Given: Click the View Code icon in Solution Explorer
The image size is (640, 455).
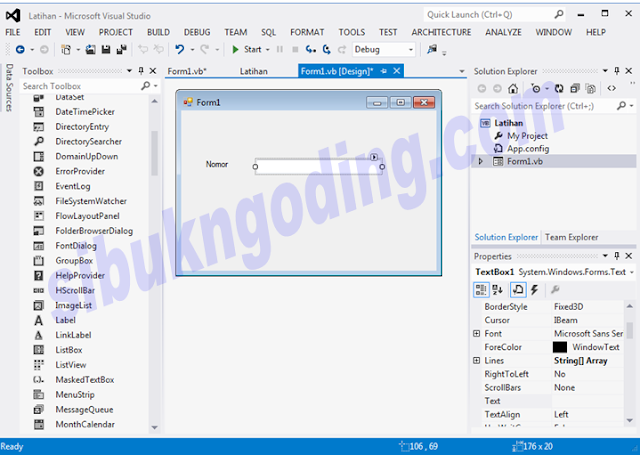Looking at the screenshot, I should (x=611, y=89).
